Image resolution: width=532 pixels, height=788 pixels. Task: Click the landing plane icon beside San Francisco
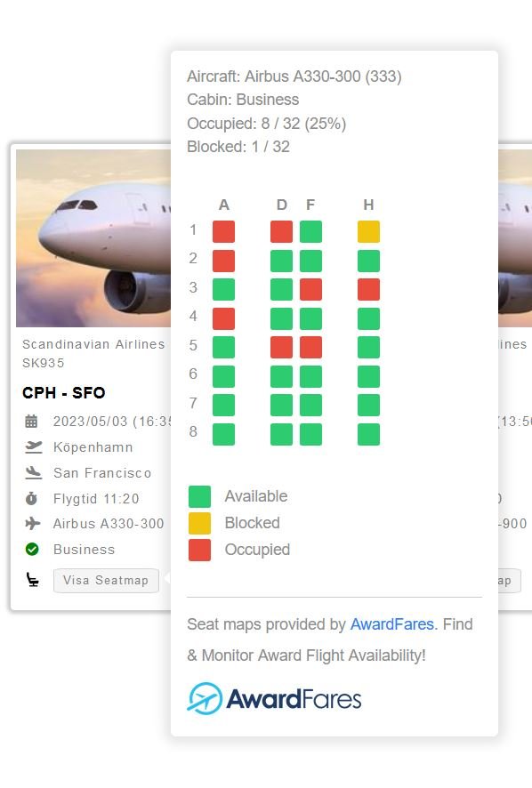tap(32, 473)
